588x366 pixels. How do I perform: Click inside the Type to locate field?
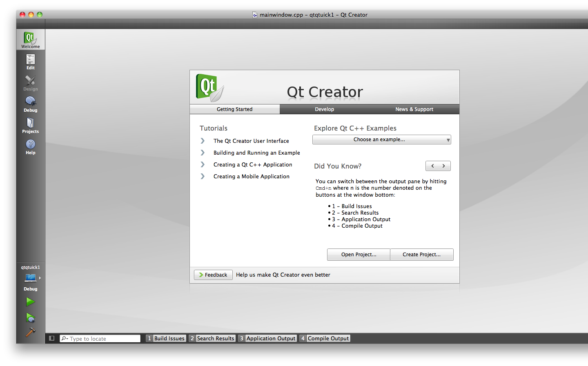click(x=102, y=338)
